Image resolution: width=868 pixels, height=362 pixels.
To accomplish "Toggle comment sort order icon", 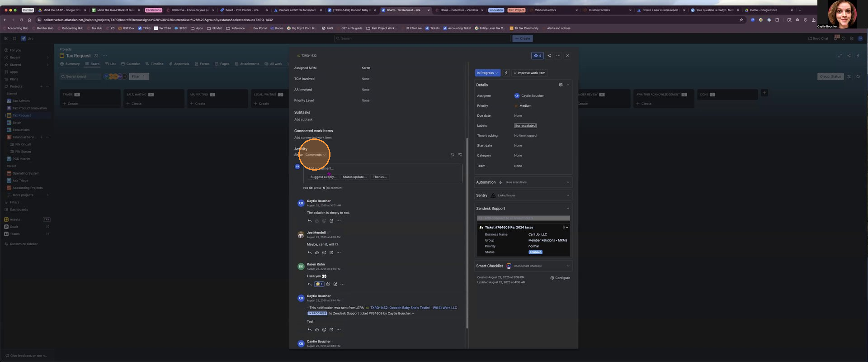I will click(460, 155).
